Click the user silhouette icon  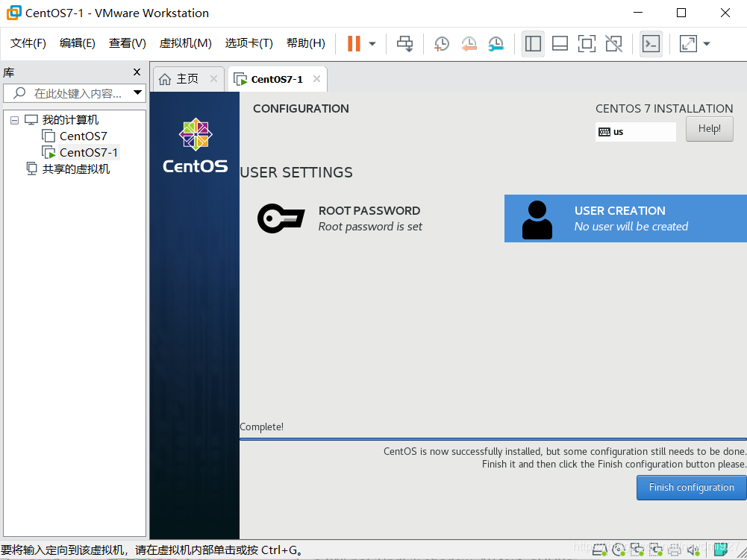click(x=537, y=219)
